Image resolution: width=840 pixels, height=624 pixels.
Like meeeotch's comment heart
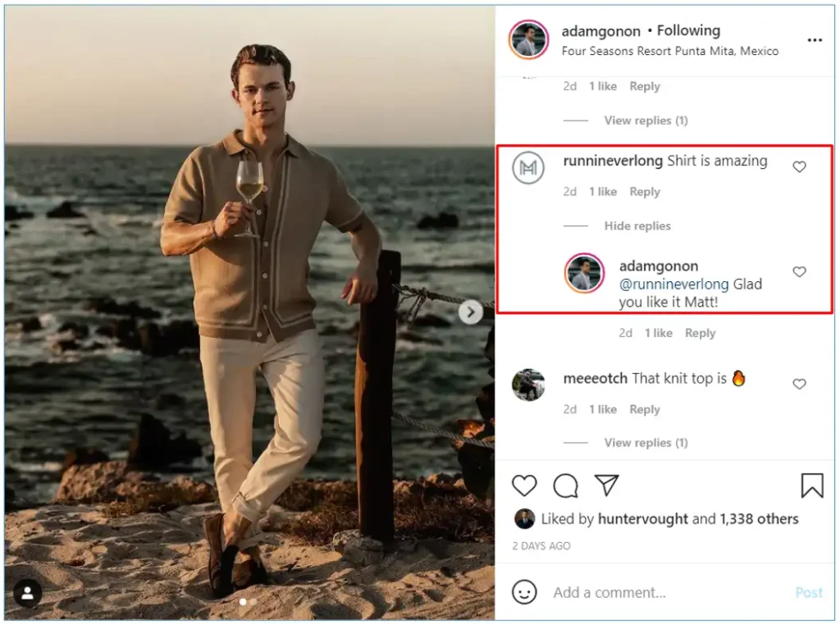799,384
